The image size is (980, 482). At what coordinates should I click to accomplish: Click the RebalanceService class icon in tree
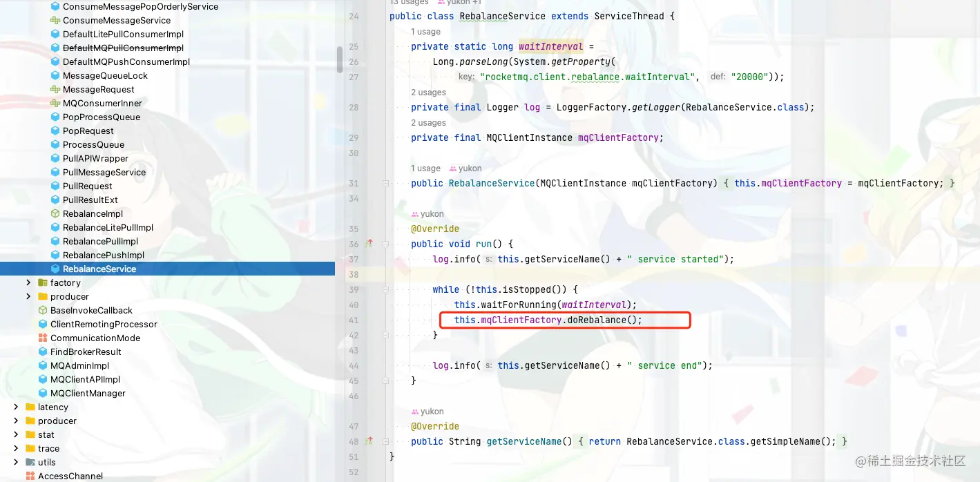(x=55, y=269)
